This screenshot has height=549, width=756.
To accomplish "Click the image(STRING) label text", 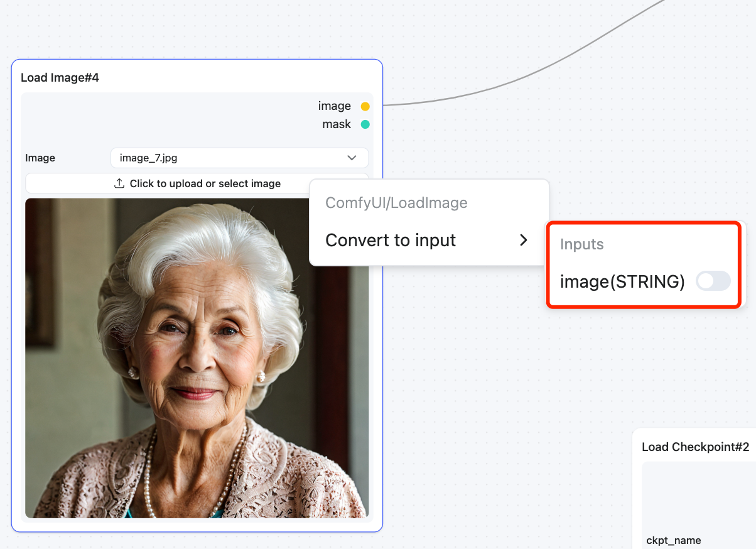I will click(x=622, y=281).
